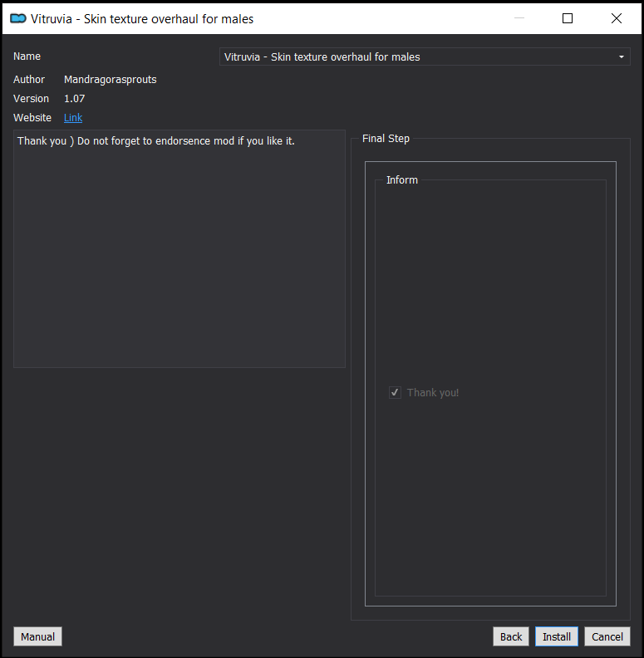Click the window title bar text
Screen dimensions: 644x658
(x=142, y=19)
